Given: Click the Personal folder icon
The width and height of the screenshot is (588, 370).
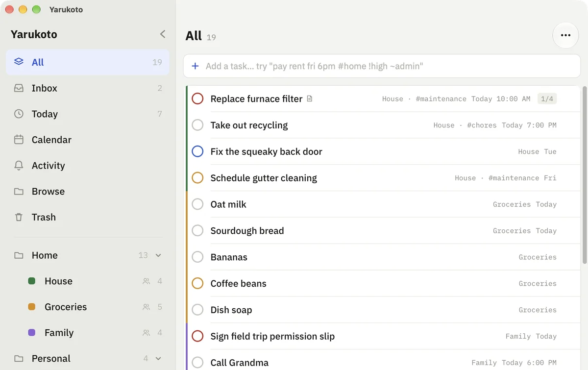Looking at the screenshot, I should (19, 359).
